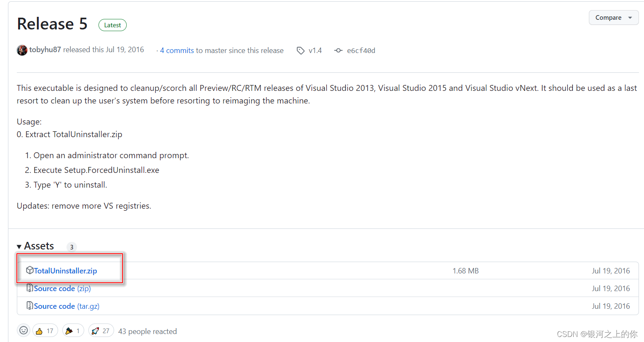644x342 pixels.
Task: Click the Jul 19, 2016 date of Source code (zip)
Action: 611,289
